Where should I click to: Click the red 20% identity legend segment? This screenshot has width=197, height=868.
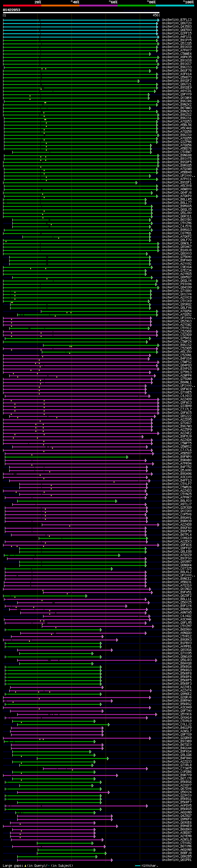tap(22, 6)
